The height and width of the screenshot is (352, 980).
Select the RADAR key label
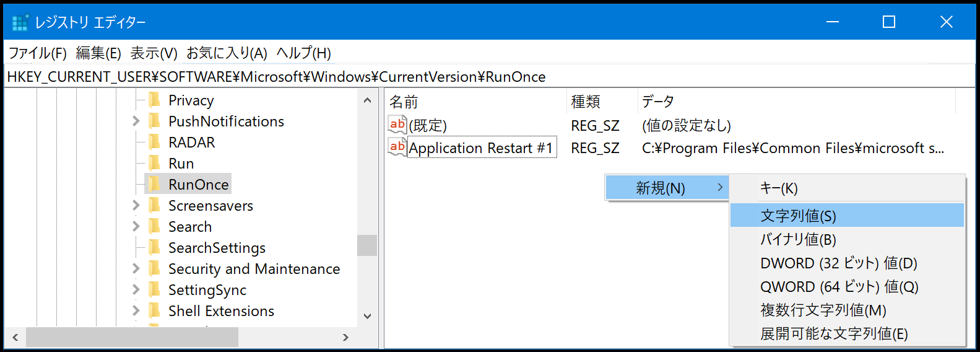191,143
